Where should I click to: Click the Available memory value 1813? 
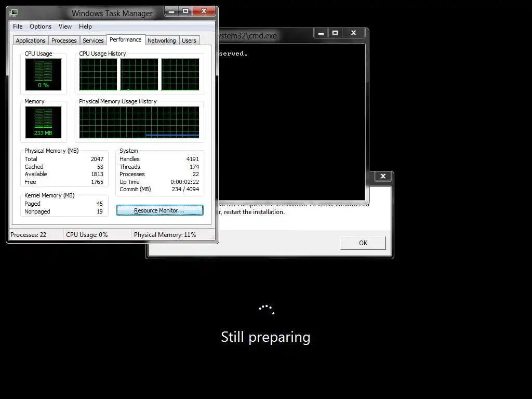tap(97, 174)
